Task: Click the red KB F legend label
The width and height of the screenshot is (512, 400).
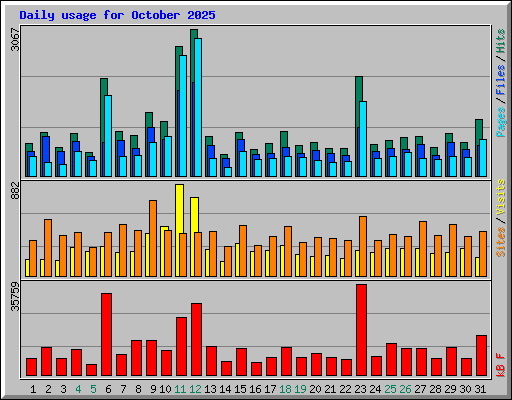Action: tap(501, 365)
